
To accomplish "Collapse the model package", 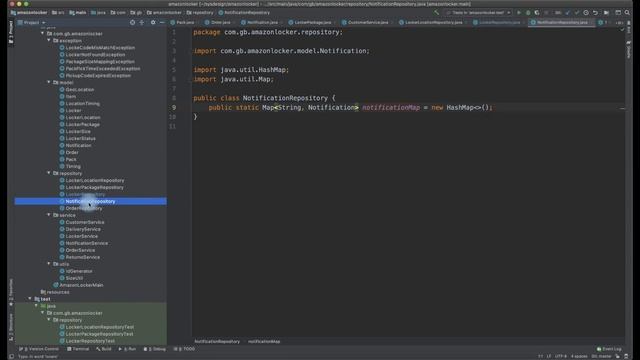I will (49, 82).
